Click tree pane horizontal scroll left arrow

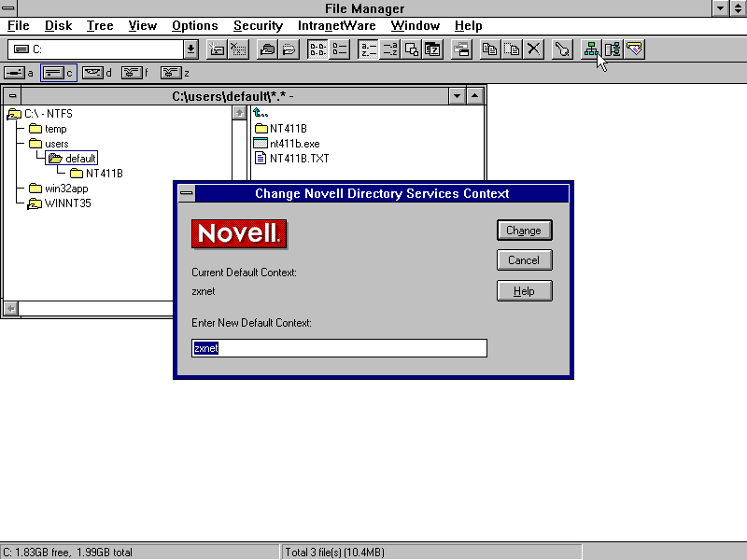tap(11, 309)
